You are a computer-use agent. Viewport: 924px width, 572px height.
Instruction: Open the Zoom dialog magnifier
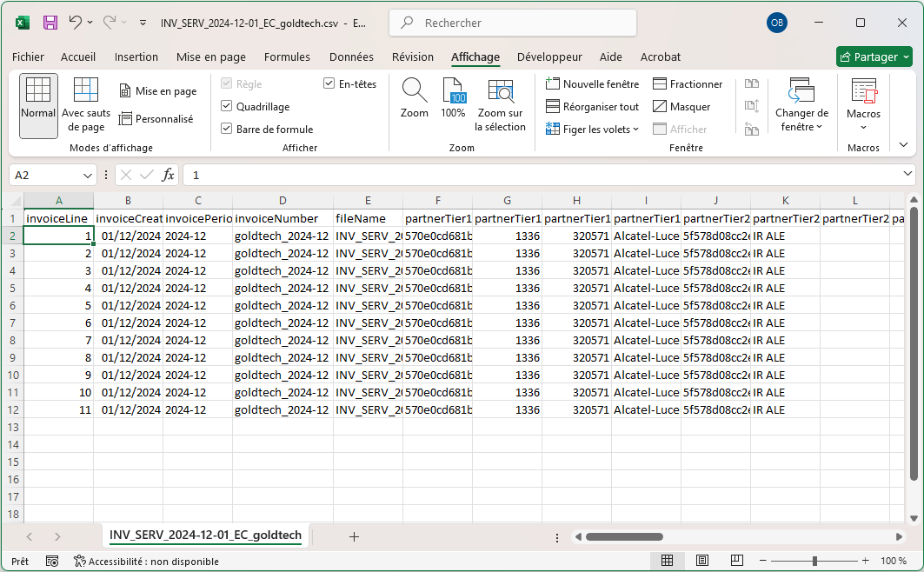[x=415, y=98]
